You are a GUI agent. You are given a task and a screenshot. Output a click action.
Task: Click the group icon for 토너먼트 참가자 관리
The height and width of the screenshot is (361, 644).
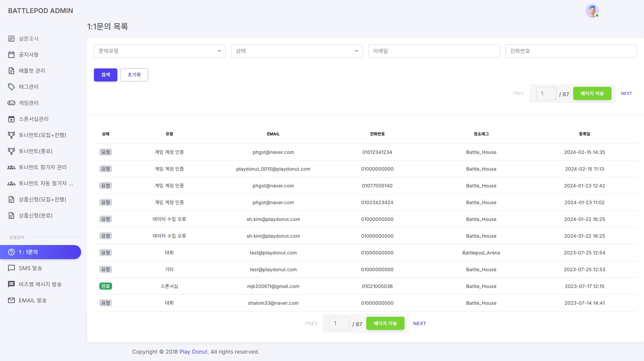tap(11, 167)
